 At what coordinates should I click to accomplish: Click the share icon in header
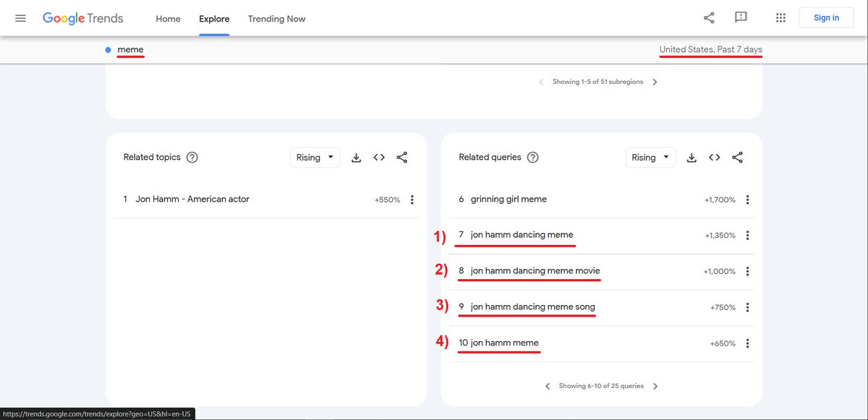click(709, 18)
